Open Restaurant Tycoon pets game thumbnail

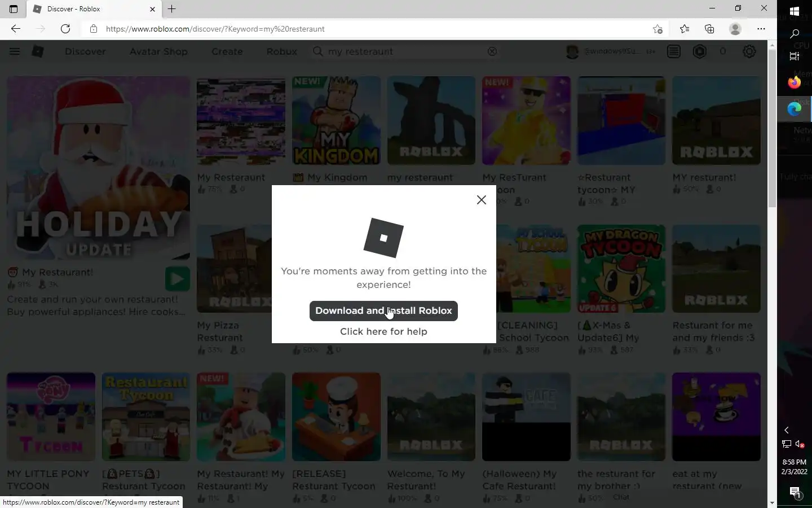pyautogui.click(x=146, y=417)
